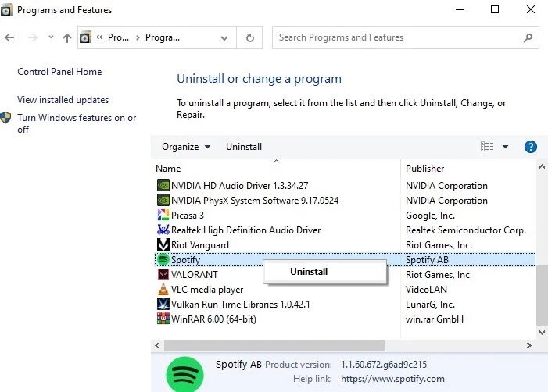
Task: Select Vulkan Run Time Libraries 1.0.42.1
Action: [x=241, y=305]
